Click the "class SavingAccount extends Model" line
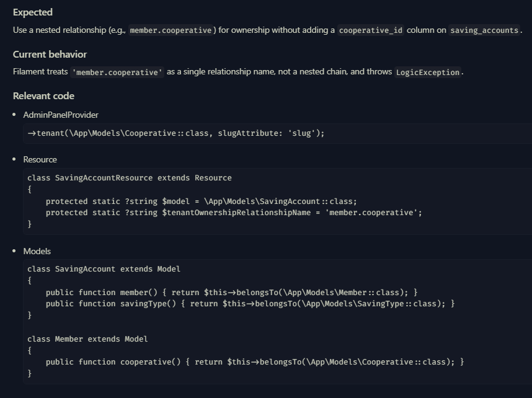 click(104, 269)
